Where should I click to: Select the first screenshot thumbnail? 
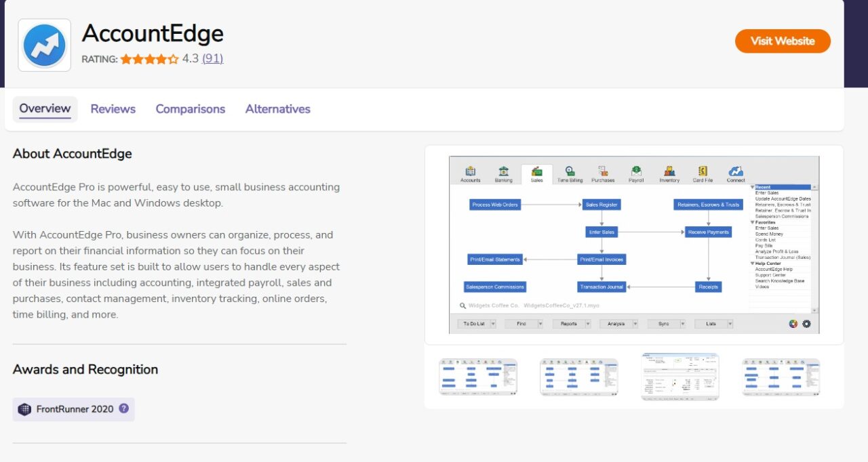point(478,377)
